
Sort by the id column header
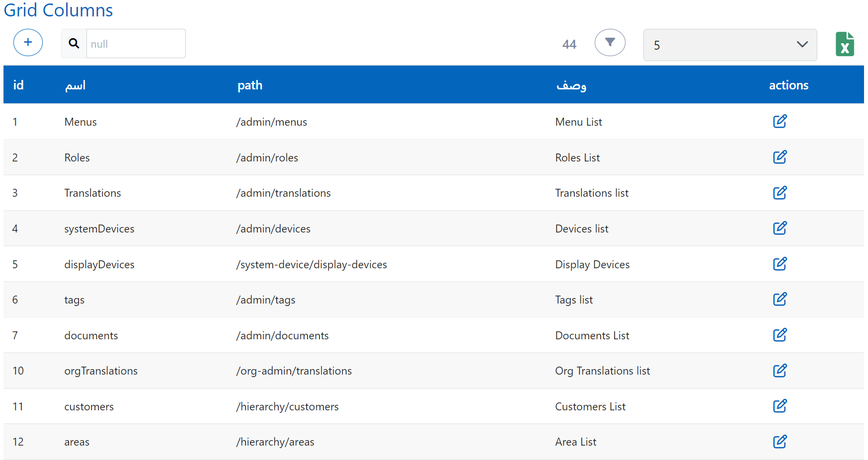[18, 85]
